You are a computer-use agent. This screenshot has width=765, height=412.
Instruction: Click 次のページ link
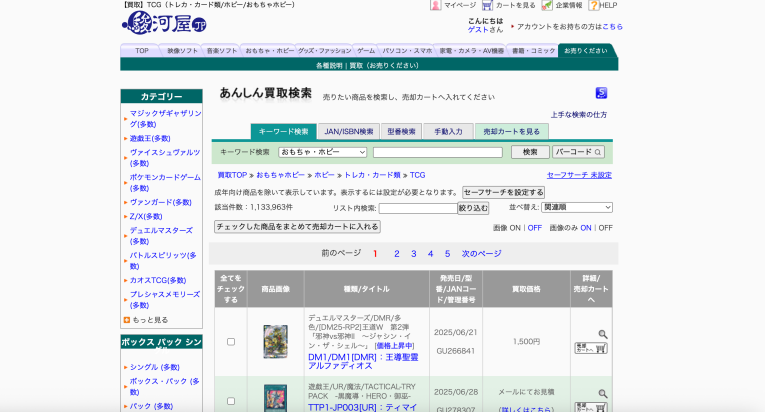[x=482, y=254]
